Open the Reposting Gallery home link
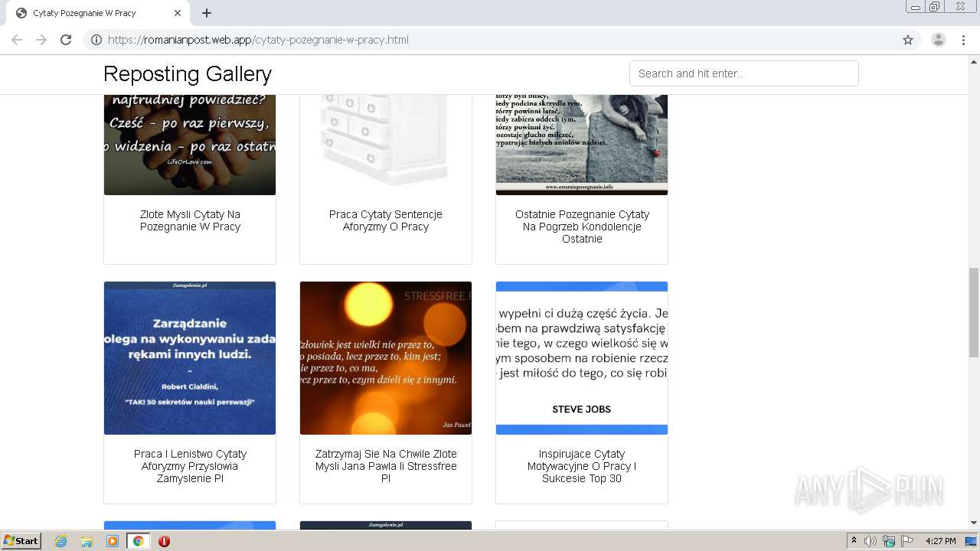The image size is (980, 551). [188, 73]
